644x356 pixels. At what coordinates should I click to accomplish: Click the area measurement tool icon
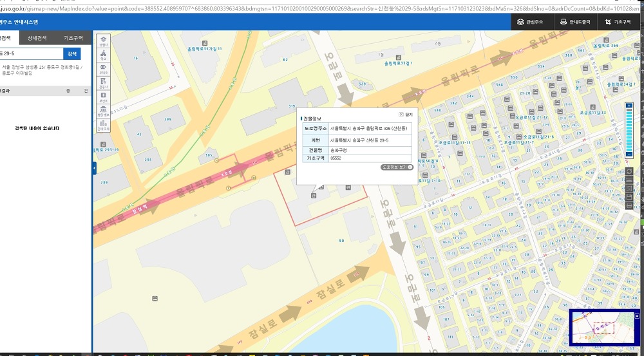coord(629,189)
